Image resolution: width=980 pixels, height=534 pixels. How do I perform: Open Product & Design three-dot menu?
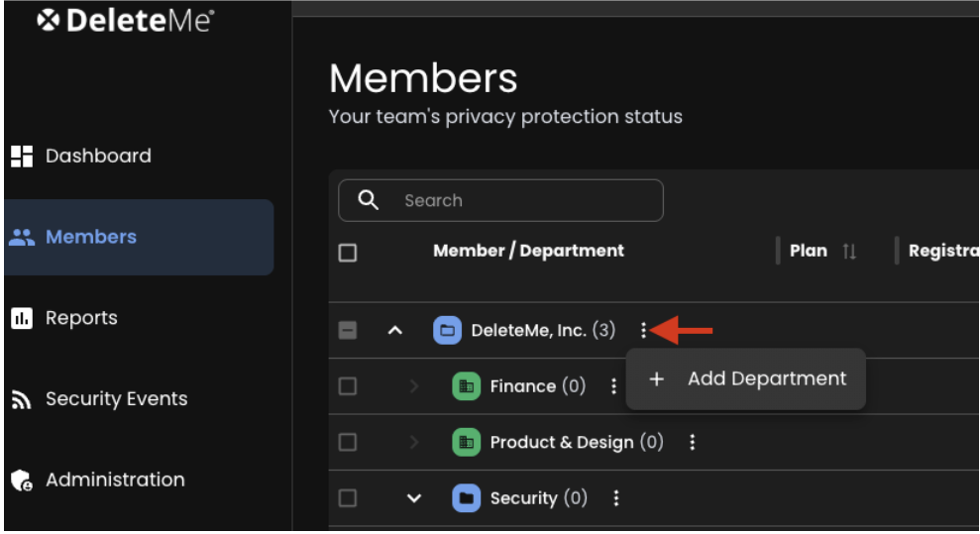(692, 442)
